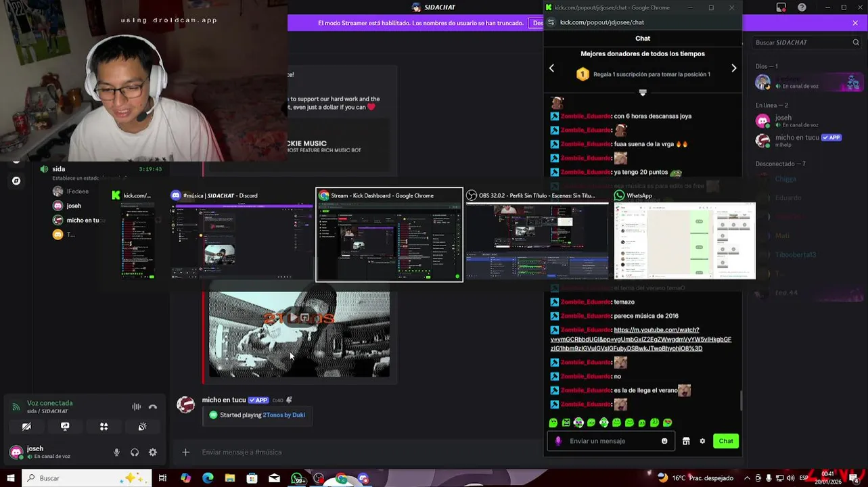Select 'IFedeee' in the voice channel user list
868x487 pixels.
[x=77, y=191]
